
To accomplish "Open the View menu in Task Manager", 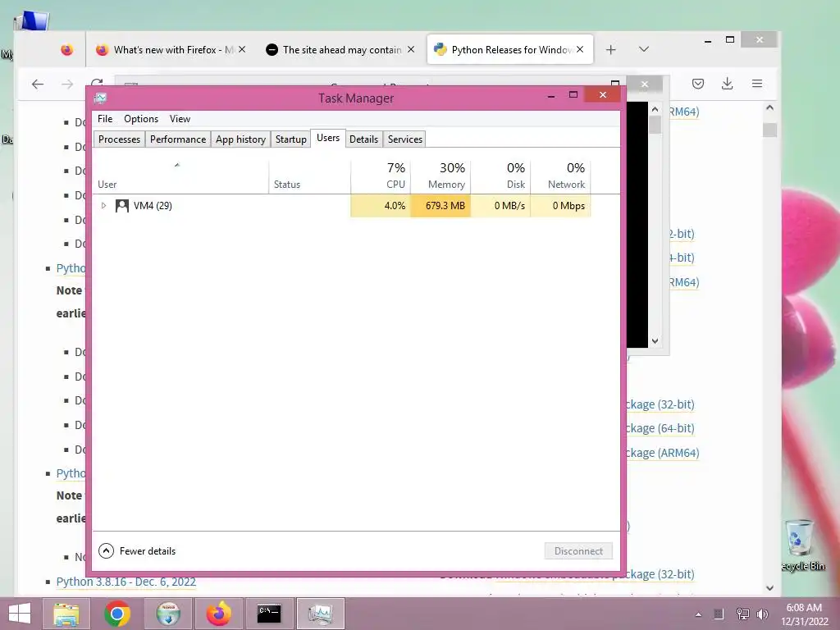I will click(x=180, y=119).
